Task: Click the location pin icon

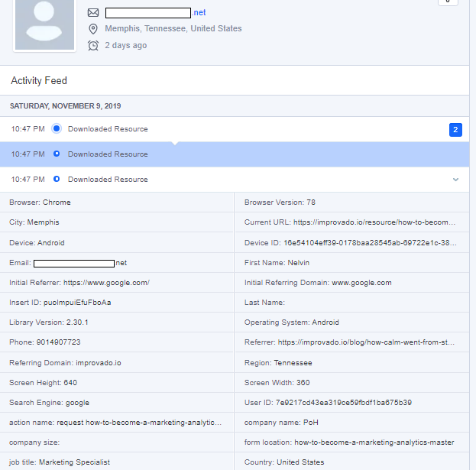Action: [x=93, y=29]
